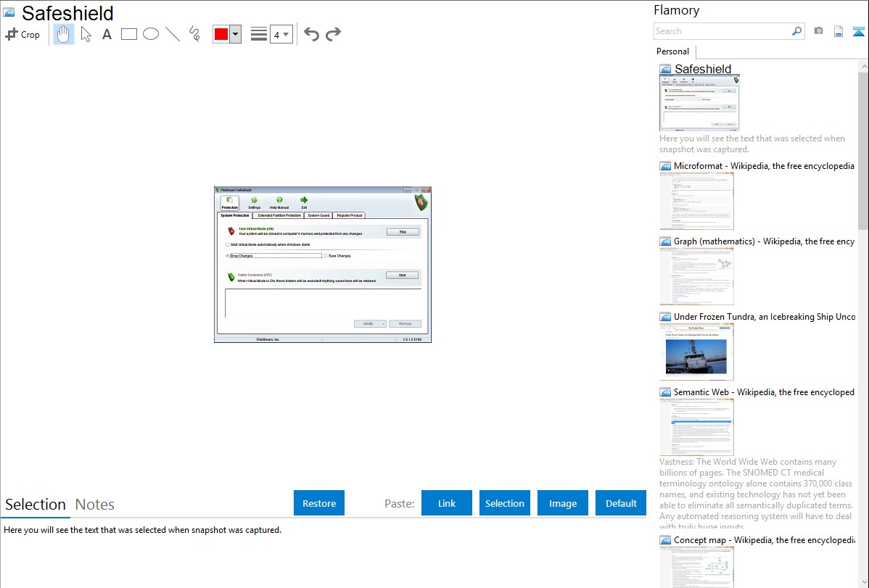Click 'Under Frozen Tundra' title text

point(765,316)
